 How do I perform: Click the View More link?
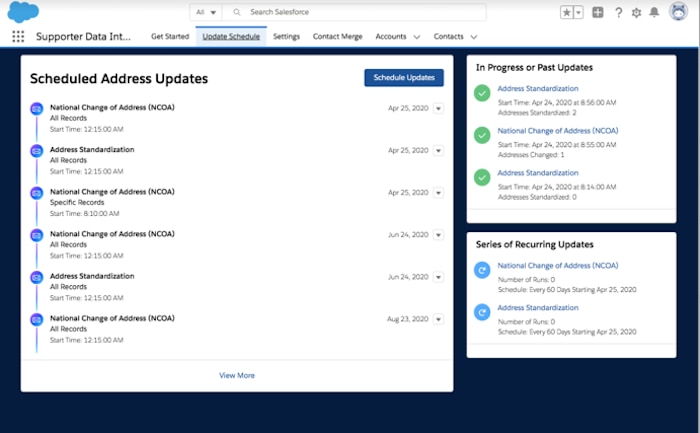pos(237,375)
